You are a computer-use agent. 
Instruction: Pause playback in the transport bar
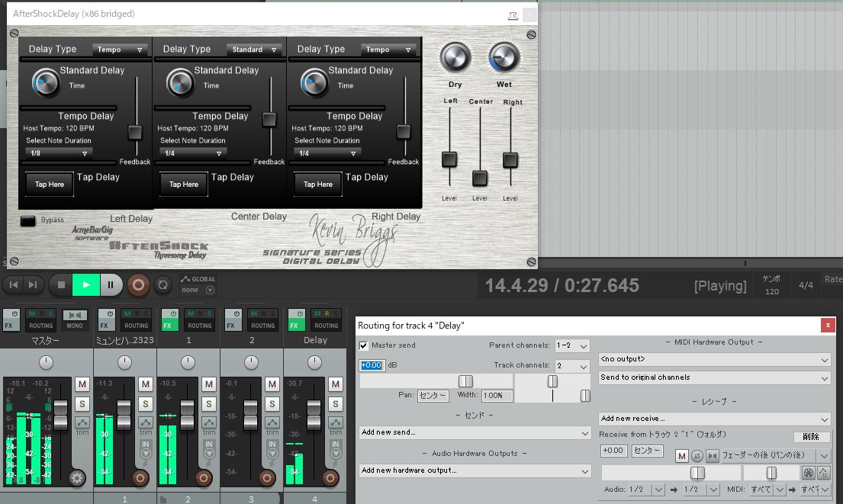(111, 284)
